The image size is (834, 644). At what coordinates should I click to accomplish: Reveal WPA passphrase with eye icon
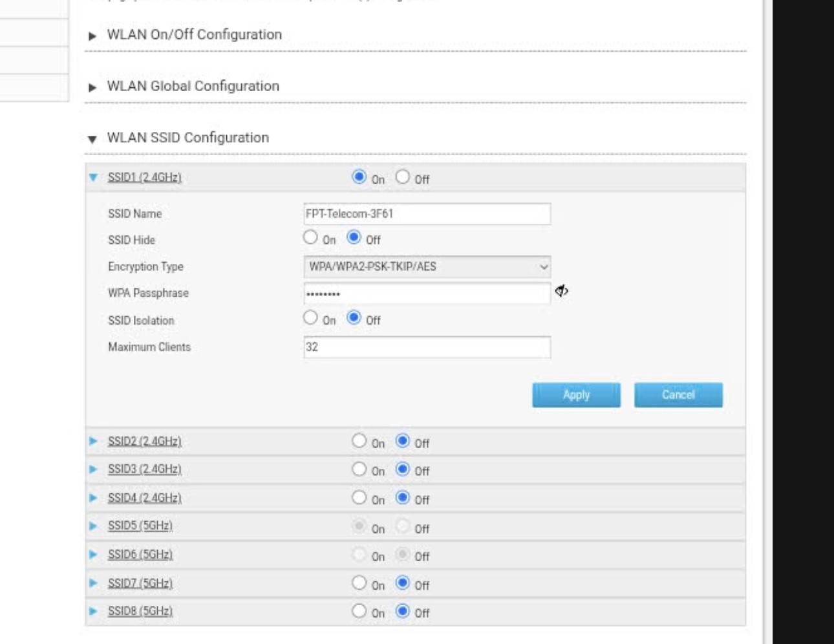click(561, 291)
